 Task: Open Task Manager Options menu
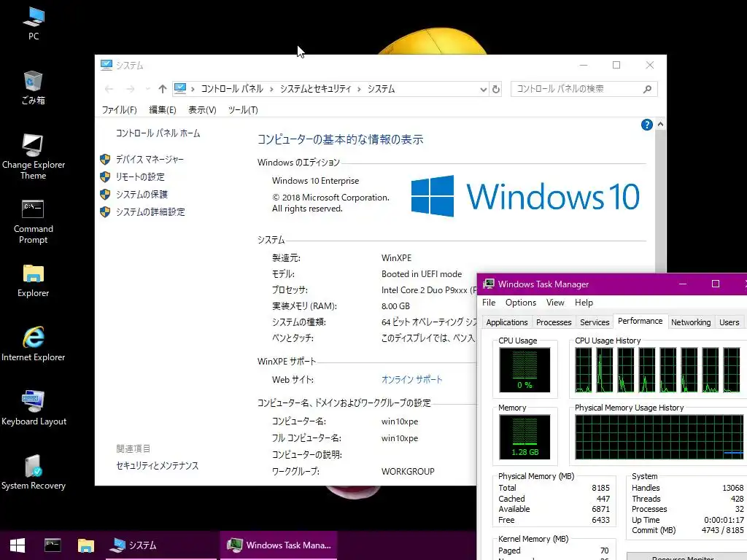pyautogui.click(x=521, y=303)
